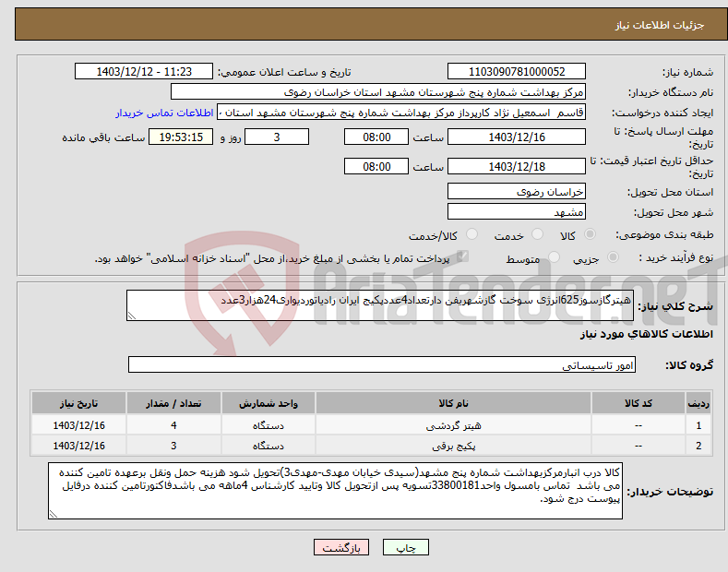Click the دستگاه unit cell in پکیج برقی row
728x572 pixels.
point(269,446)
